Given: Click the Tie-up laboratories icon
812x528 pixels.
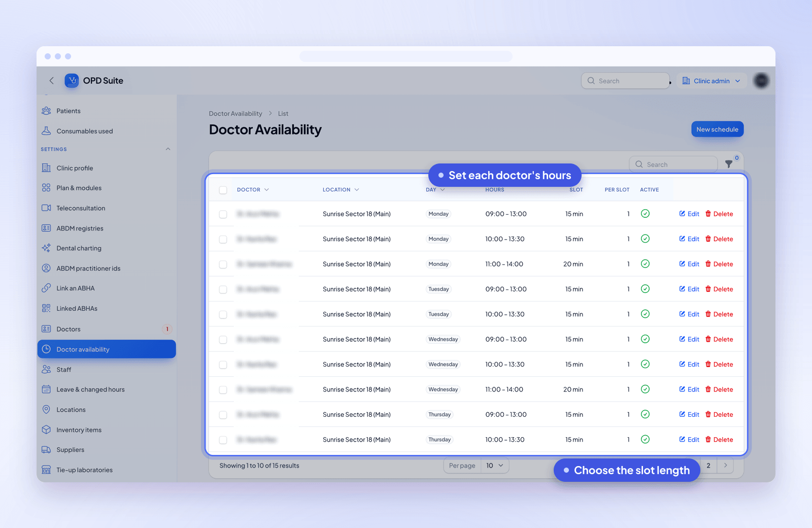Looking at the screenshot, I should [x=46, y=470].
